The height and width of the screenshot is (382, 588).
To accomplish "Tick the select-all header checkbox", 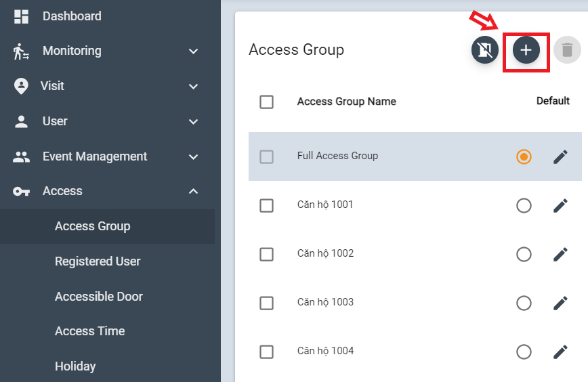I will click(267, 102).
